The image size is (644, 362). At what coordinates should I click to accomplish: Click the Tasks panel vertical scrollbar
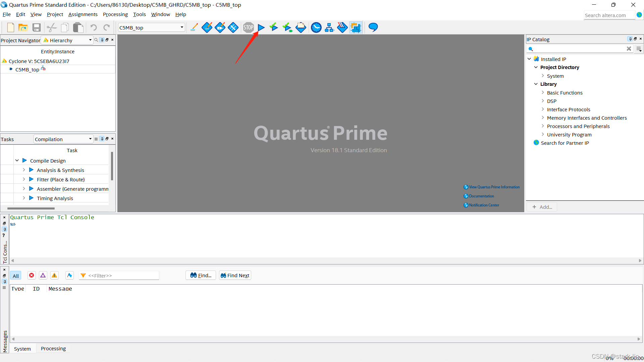pyautogui.click(x=112, y=166)
